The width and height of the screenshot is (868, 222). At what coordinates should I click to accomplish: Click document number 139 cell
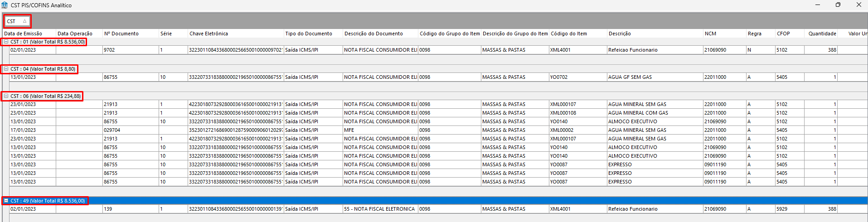tap(131, 209)
